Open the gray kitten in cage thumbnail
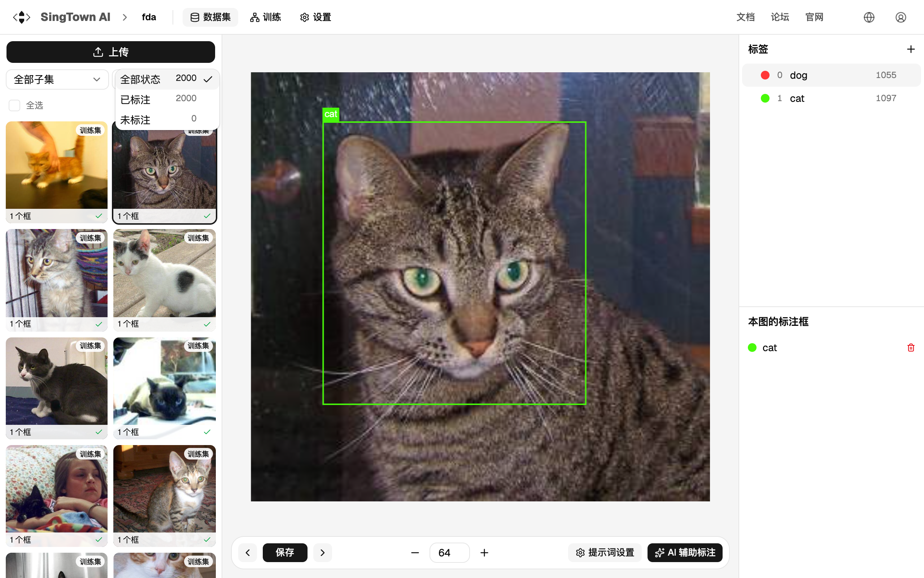Image resolution: width=924 pixels, height=578 pixels. (57, 280)
